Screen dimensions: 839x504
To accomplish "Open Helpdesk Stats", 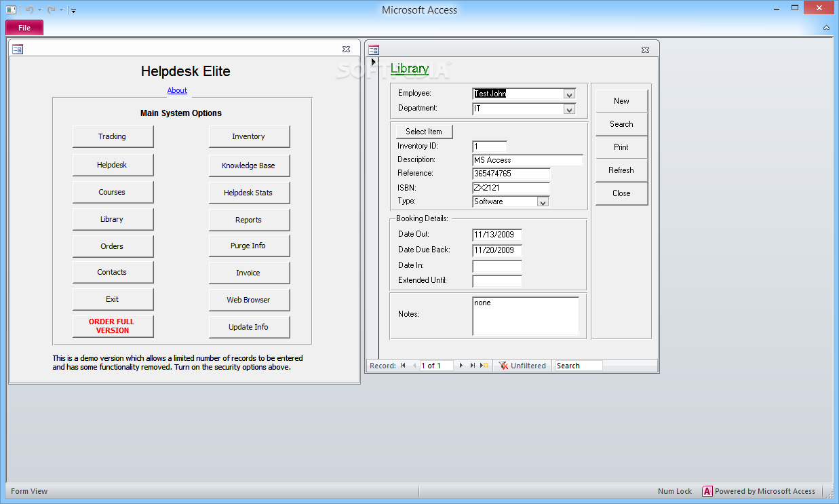I will point(249,193).
